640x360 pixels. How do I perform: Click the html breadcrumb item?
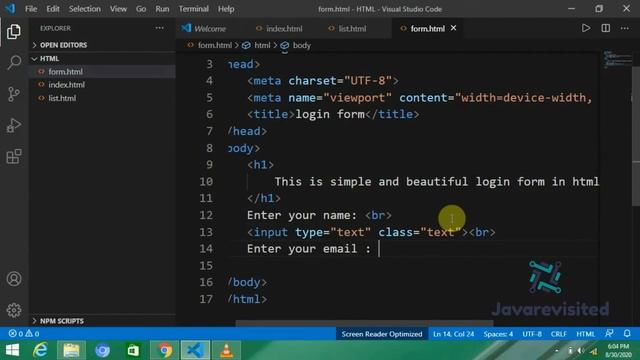[262, 45]
